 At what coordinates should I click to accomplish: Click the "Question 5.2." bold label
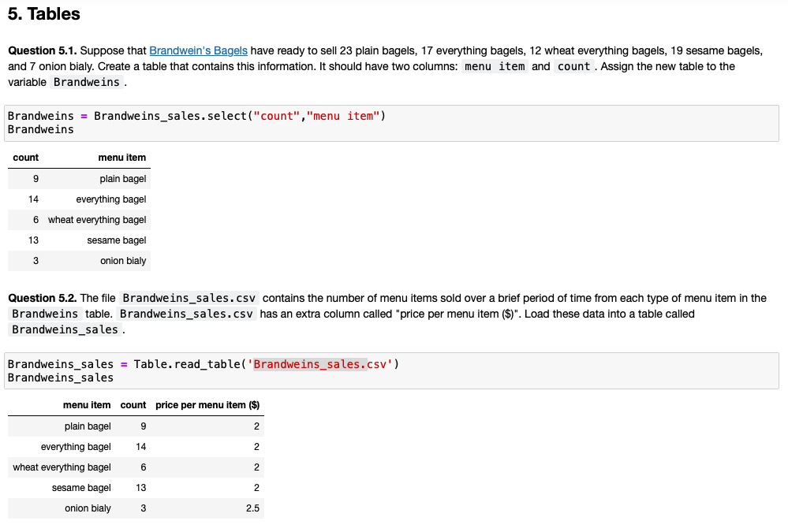coord(42,298)
